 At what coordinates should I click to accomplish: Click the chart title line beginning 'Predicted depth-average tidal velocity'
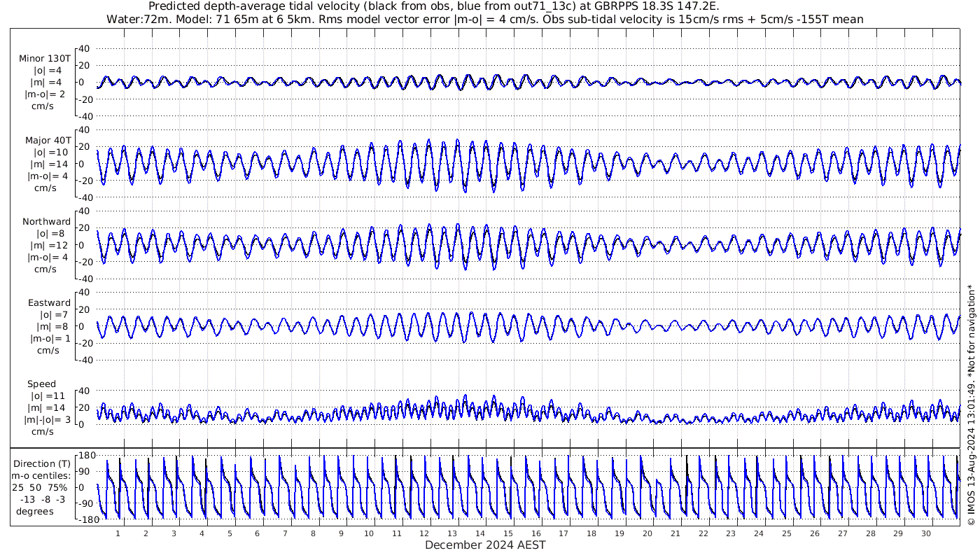click(434, 6)
